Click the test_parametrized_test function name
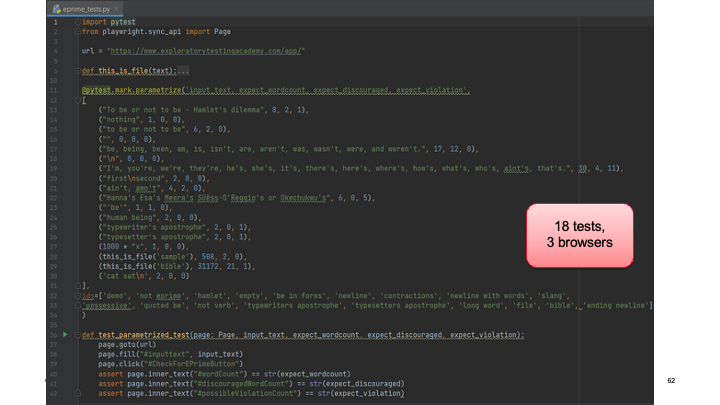This screenshot has width=720, height=405. click(x=144, y=335)
